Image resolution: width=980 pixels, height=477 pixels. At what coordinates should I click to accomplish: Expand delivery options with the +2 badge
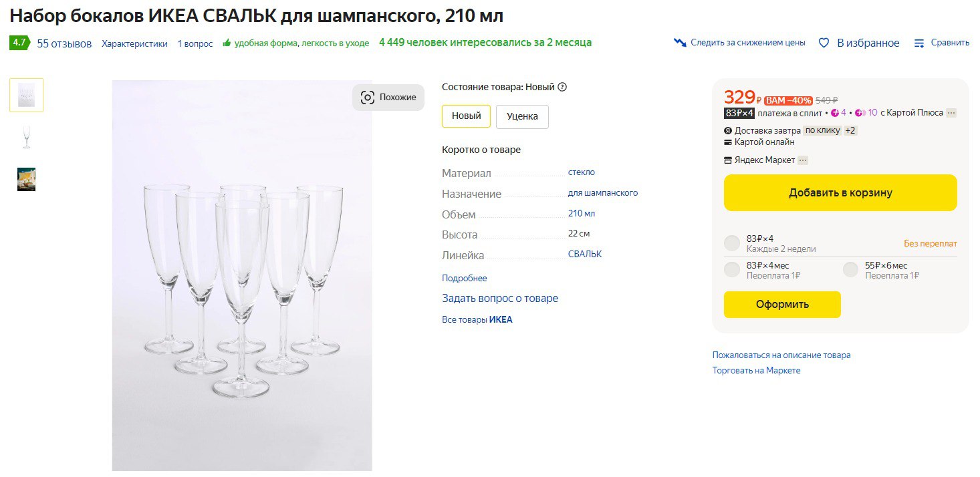[x=850, y=131]
